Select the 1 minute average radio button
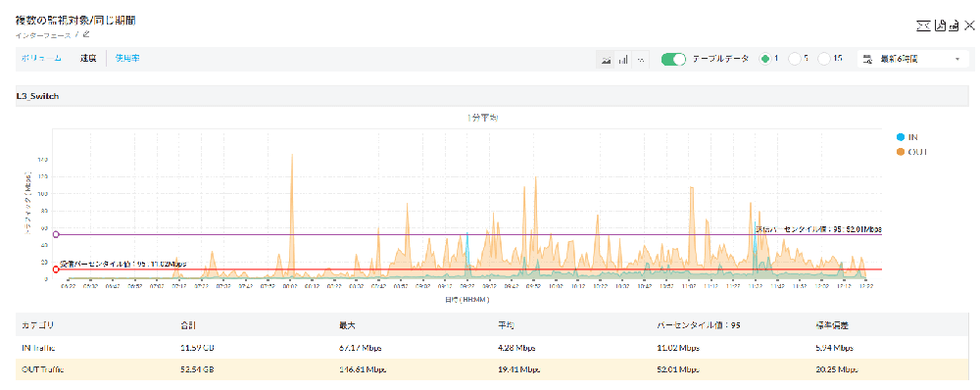The image size is (980, 390). tap(765, 59)
